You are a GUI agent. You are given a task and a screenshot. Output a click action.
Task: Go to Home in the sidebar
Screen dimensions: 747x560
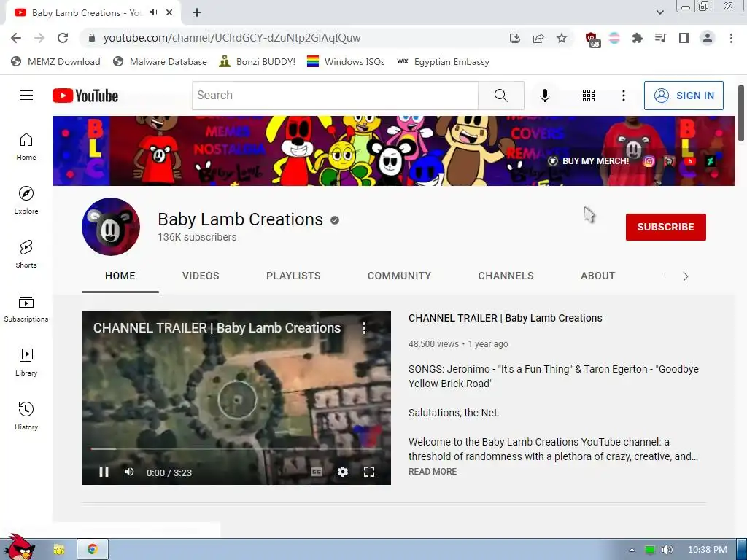tap(26, 146)
